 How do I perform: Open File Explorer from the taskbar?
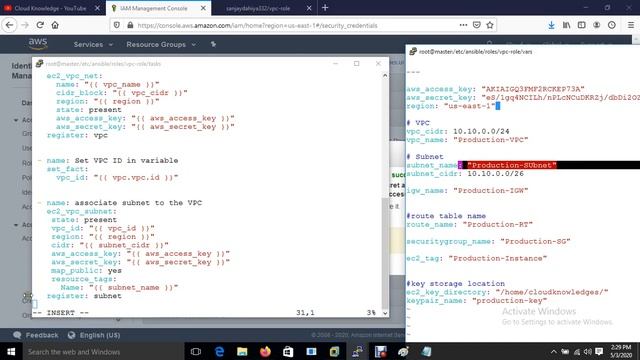coord(242,351)
